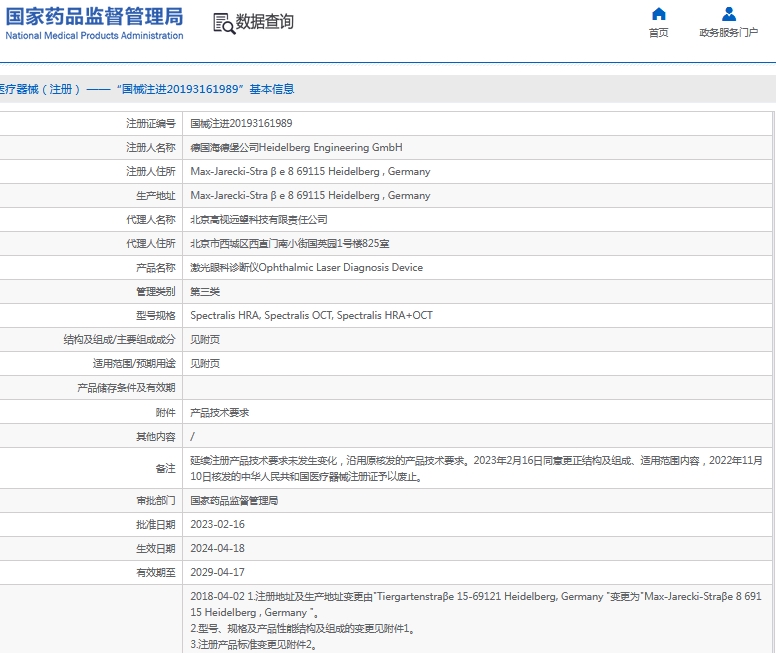Select agent name 北京高视远望科技有限责任公司
This screenshot has width=776, height=653.
[x=259, y=219]
